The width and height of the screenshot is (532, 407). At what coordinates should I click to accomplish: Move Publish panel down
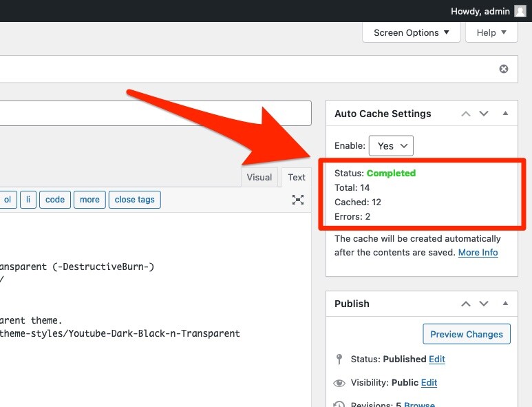point(484,304)
